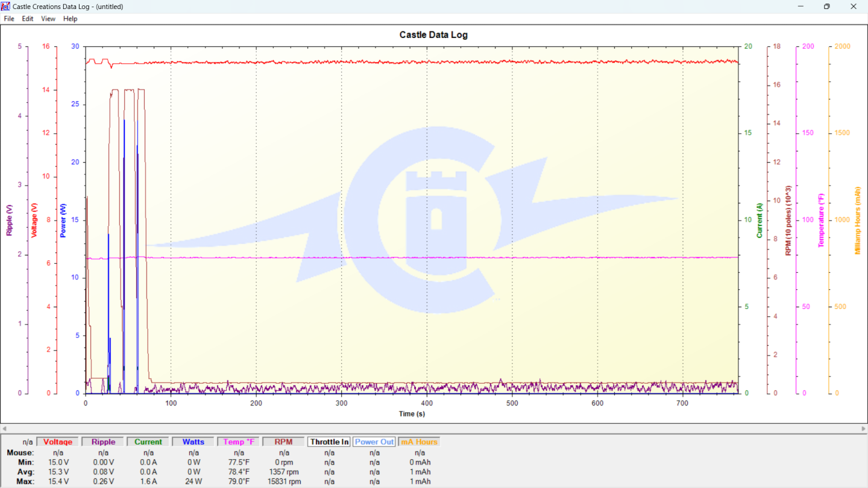The width and height of the screenshot is (868, 488).
Task: Click the minimum RPM value '0 rpm'
Action: click(x=284, y=462)
